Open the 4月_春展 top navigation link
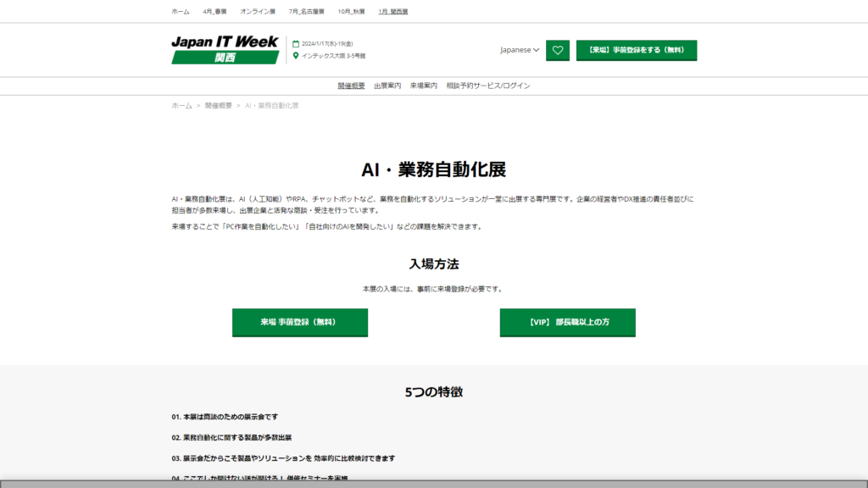This screenshot has width=868, height=488. click(x=214, y=12)
